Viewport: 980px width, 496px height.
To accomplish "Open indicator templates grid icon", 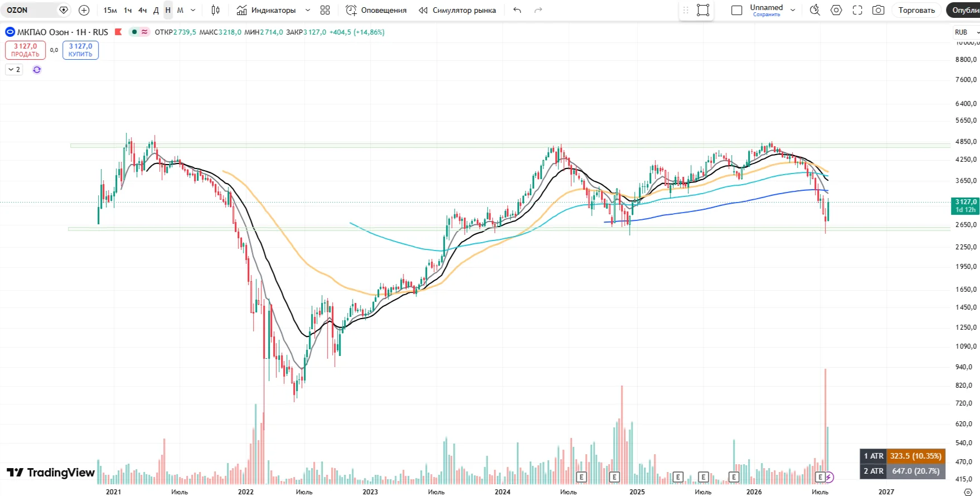I will tap(326, 10).
